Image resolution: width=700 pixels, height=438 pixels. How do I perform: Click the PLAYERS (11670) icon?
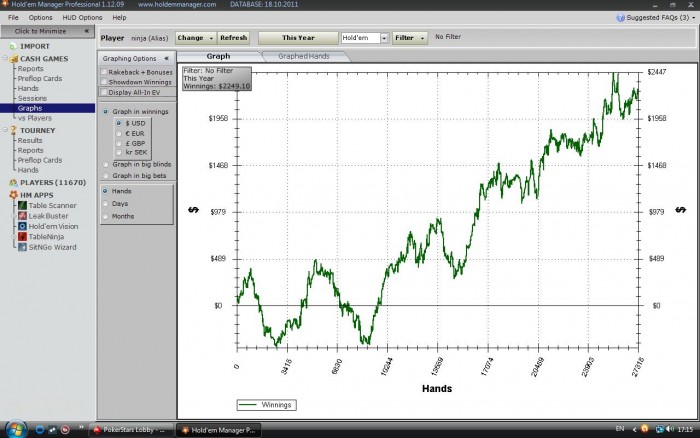pos(13,183)
